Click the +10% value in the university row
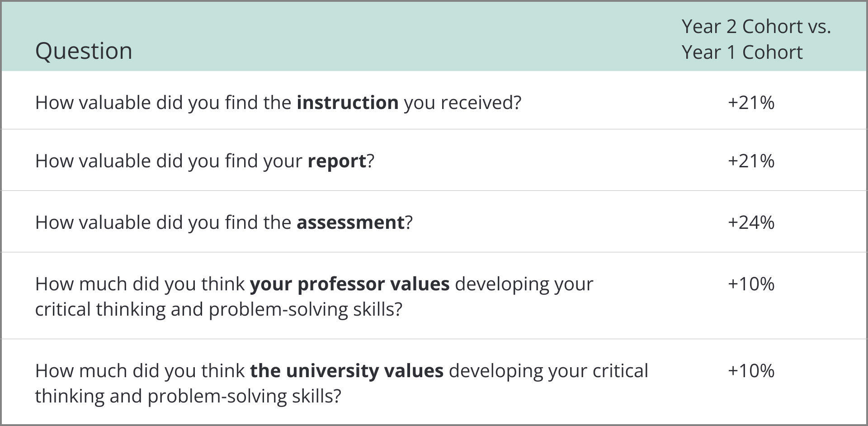 coord(751,371)
